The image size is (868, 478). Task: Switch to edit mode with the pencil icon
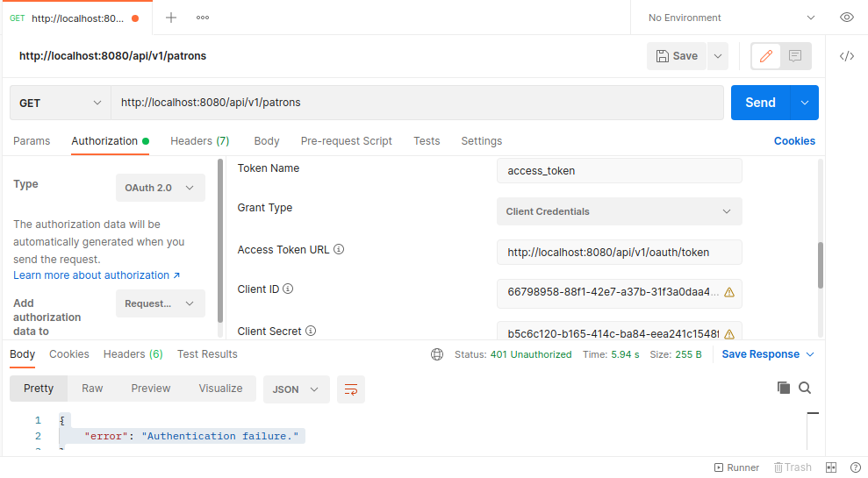766,56
